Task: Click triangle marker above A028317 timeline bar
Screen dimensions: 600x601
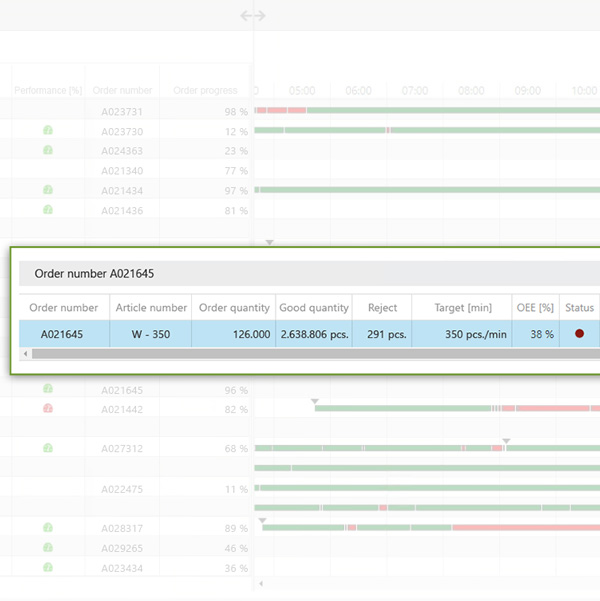Action: tap(263, 520)
